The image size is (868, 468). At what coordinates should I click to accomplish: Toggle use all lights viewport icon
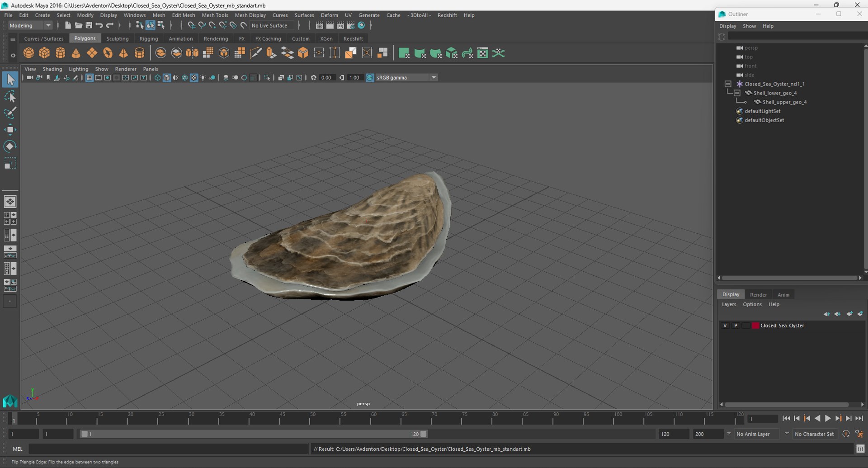(x=203, y=78)
